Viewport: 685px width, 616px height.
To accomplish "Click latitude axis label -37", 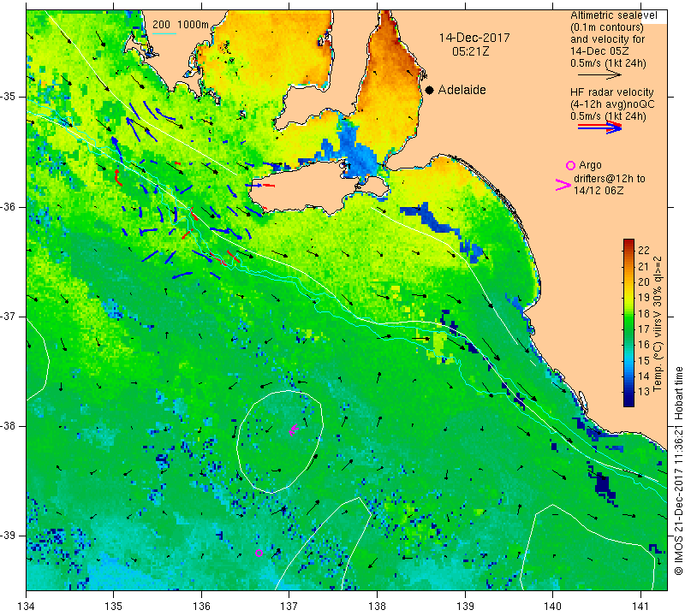I will (x=9, y=316).
